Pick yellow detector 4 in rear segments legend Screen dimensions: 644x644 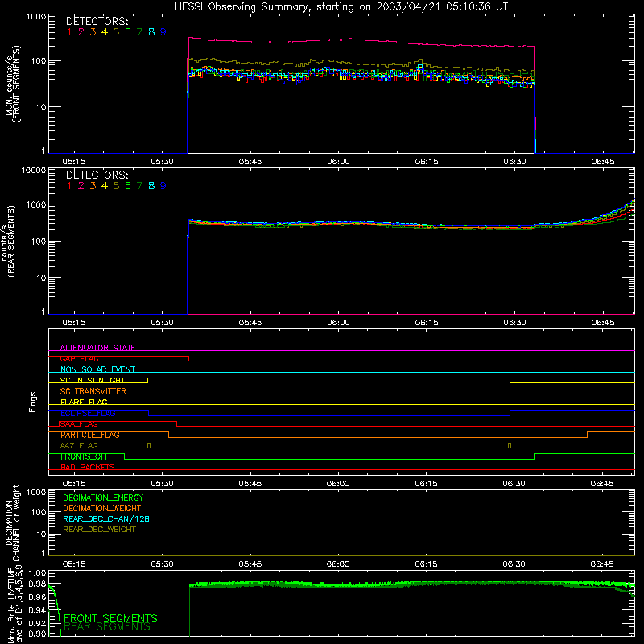105,186
